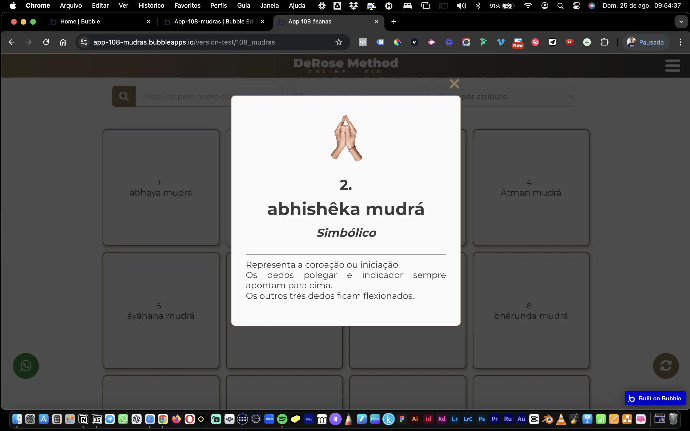The image size is (690, 431).
Task: Switch to the App-108-mudras Bubble Editor tab
Action: coord(214,22)
